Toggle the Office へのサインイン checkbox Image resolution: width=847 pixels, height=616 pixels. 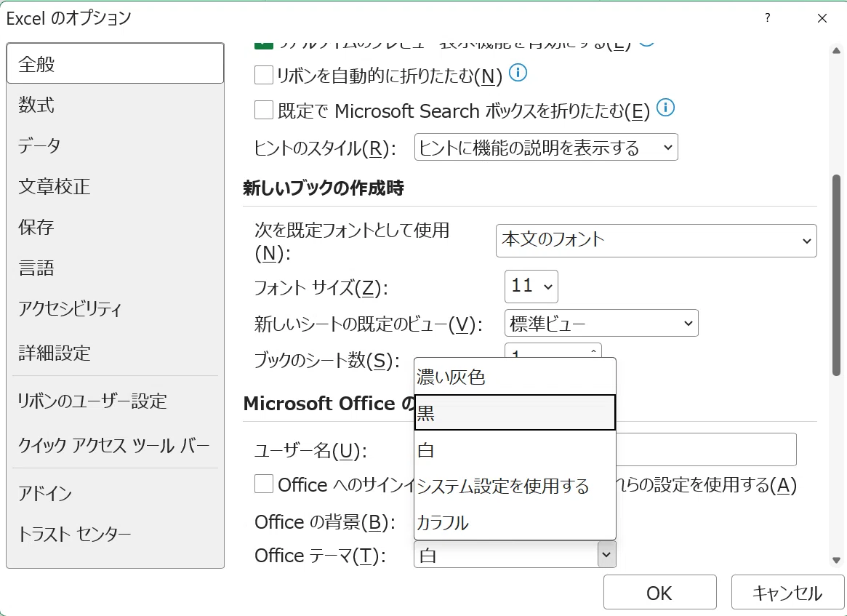coord(264,484)
